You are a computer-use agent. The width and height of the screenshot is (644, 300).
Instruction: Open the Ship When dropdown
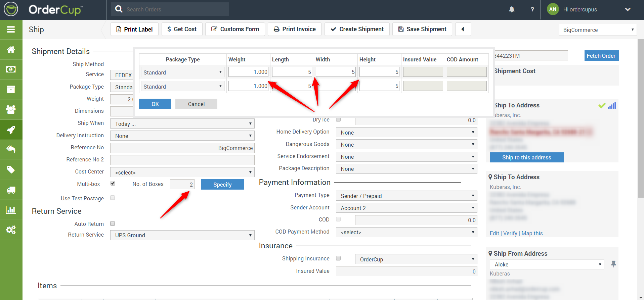[x=182, y=124]
